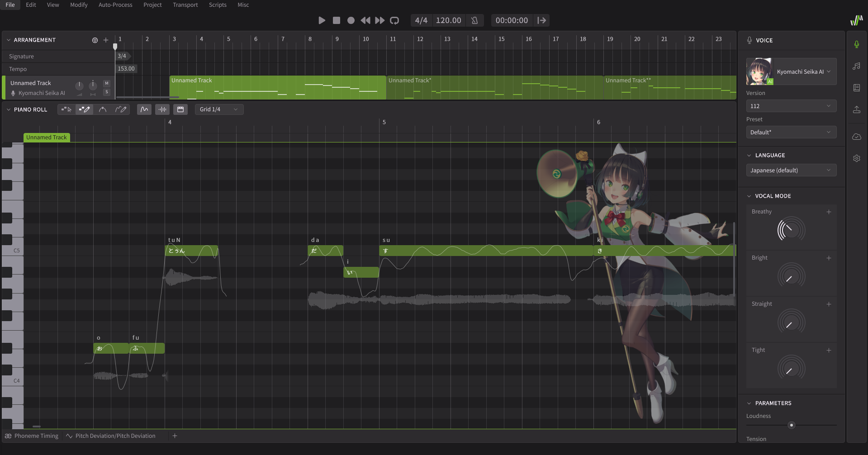Collapse the PIANO ROLL panel
868x455 pixels.
pyautogui.click(x=8, y=109)
